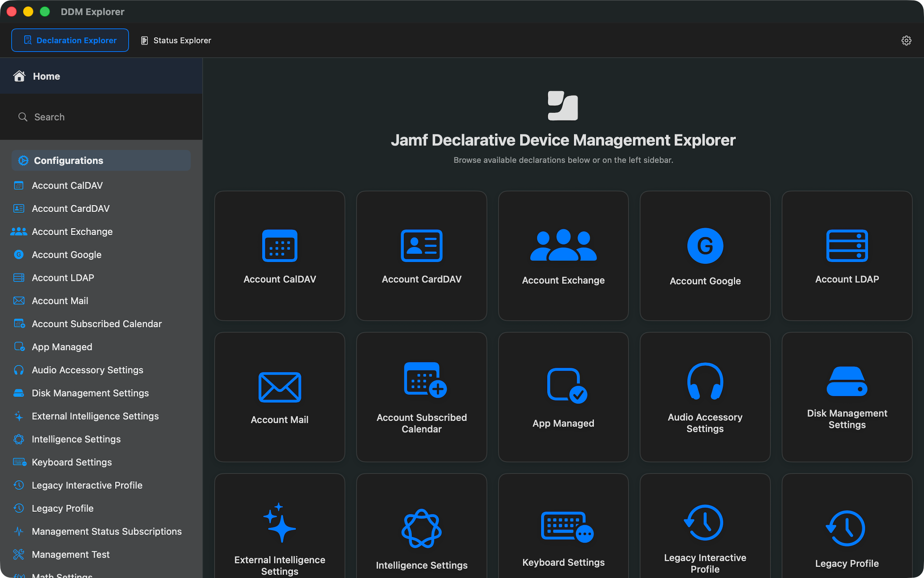The height and width of the screenshot is (578, 924).
Task: Open Legacy Profile card
Action: [847, 526]
